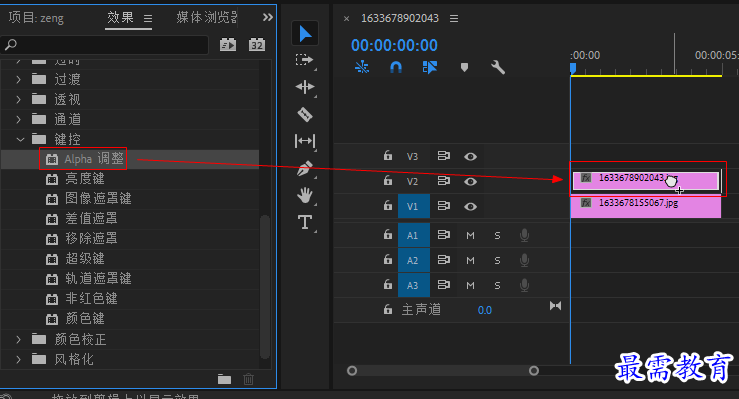Switch to the 项目: zeng tab
Viewport: 739px width, 399px height.
[36, 18]
